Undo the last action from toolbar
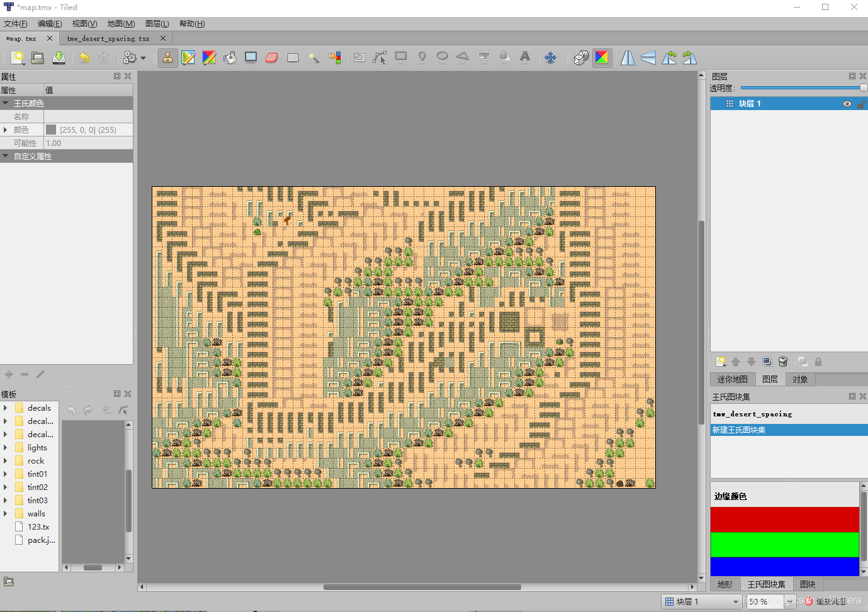This screenshot has height=612, width=868. point(84,58)
